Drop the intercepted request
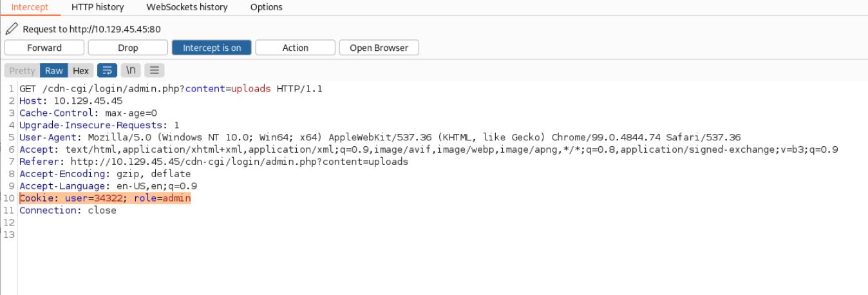This screenshot has width=868, height=295. pyautogui.click(x=128, y=48)
